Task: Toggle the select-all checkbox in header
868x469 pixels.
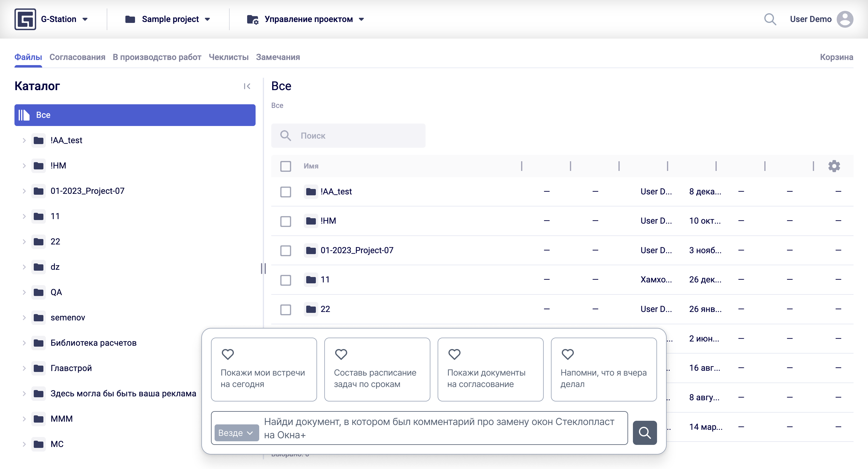Action: 285,166
